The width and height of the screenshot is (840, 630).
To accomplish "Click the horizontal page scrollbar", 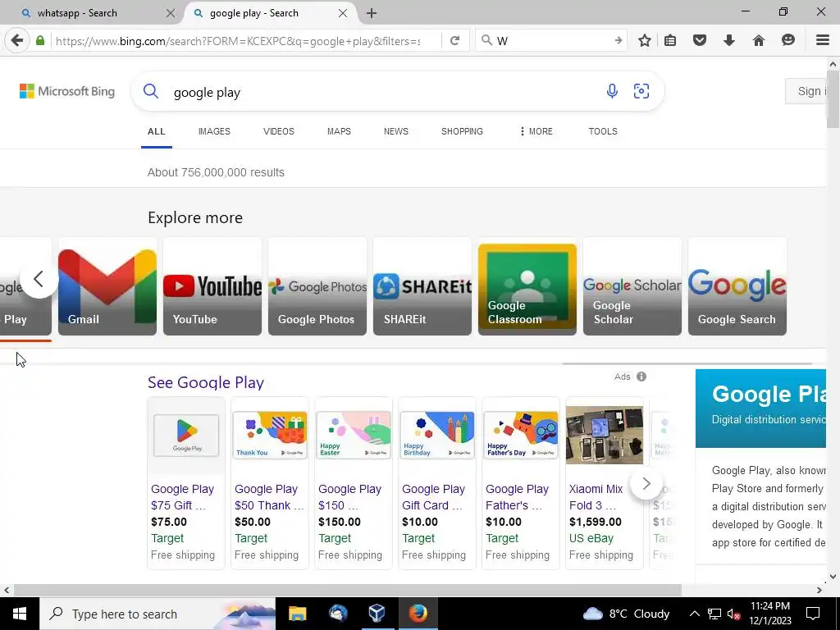I will [347, 590].
